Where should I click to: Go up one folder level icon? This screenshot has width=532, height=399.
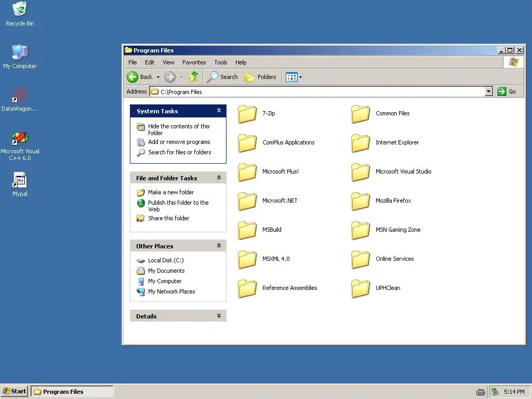coord(194,77)
